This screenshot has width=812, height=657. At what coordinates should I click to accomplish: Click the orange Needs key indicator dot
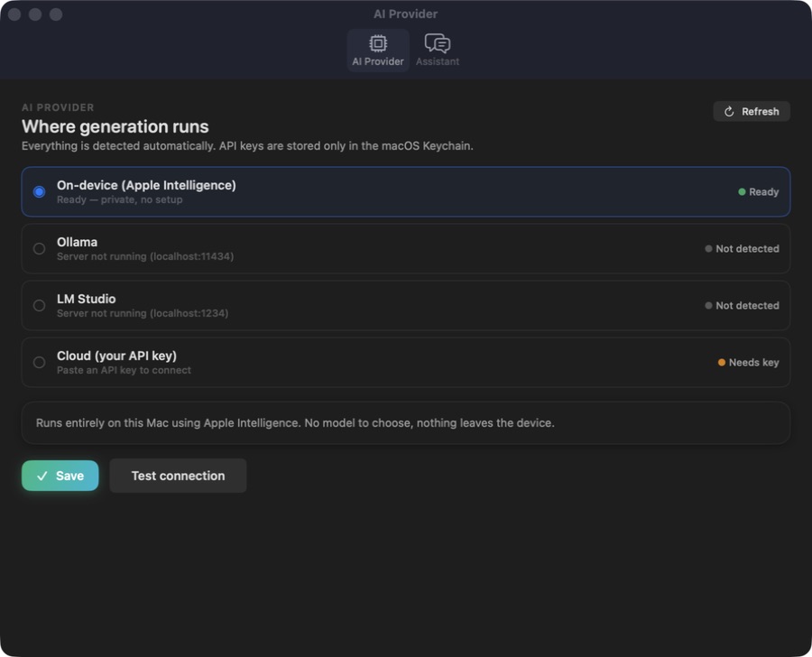tap(722, 362)
